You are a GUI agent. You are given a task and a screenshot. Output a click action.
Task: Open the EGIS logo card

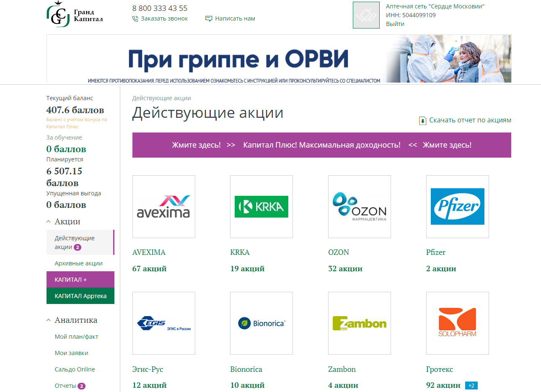click(x=164, y=323)
